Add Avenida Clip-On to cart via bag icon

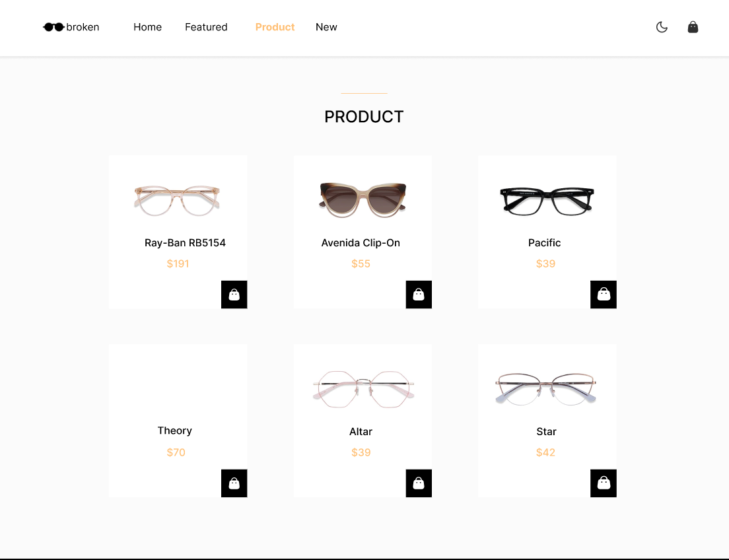click(419, 295)
